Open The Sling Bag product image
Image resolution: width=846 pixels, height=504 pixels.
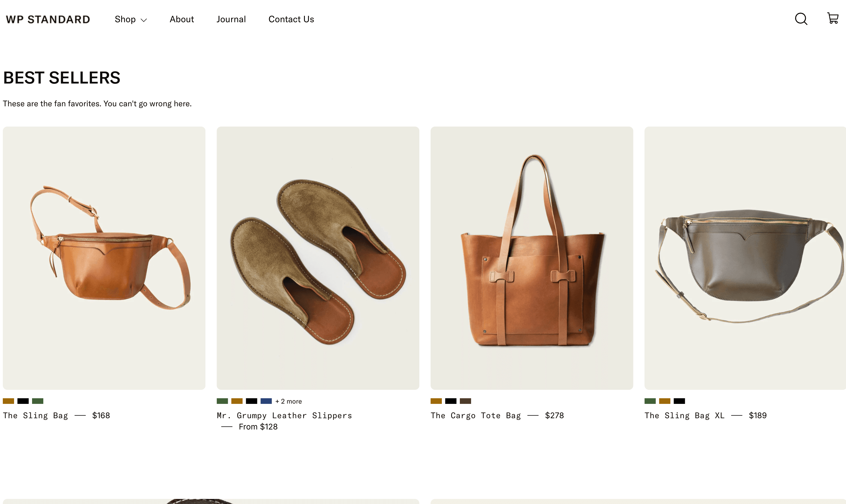(x=104, y=258)
